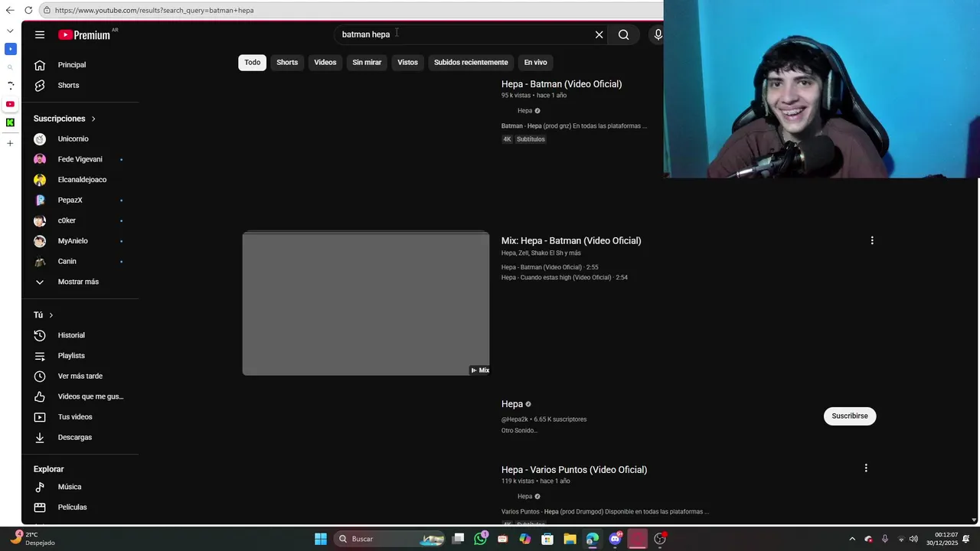
Task: Click Suscribirse on the Hepa channel
Action: click(x=850, y=416)
